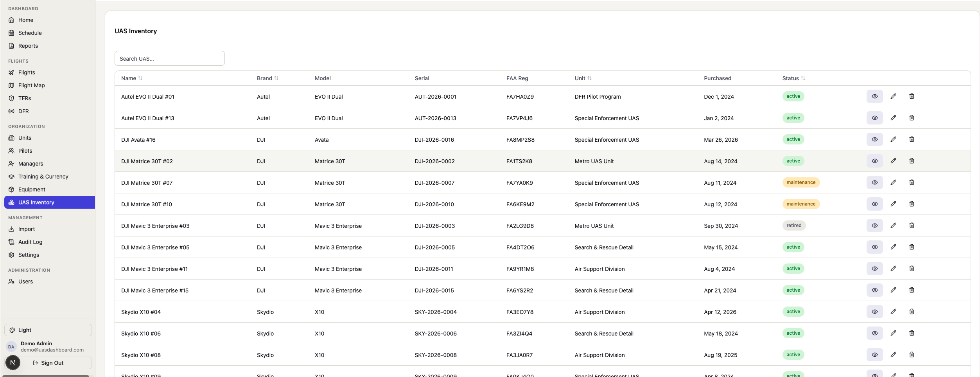Sort table by Name column

pos(132,78)
